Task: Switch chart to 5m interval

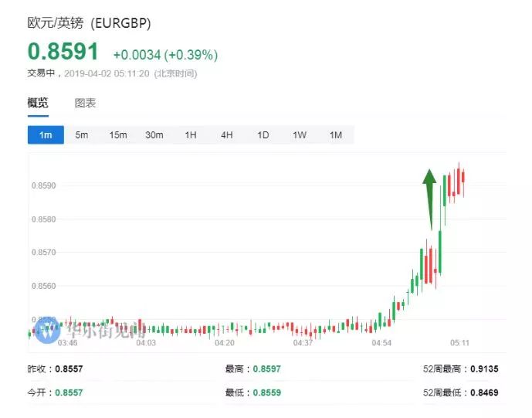Action: (x=82, y=134)
